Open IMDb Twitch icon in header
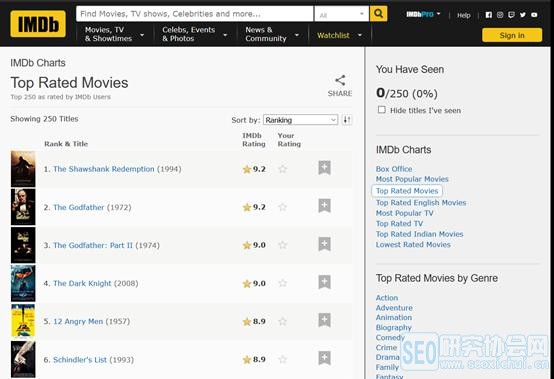Viewport: 554px width, 379px height. click(511, 15)
